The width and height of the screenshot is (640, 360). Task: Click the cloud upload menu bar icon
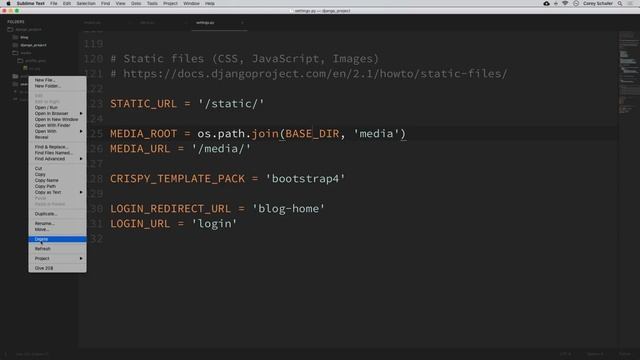(x=547, y=3)
